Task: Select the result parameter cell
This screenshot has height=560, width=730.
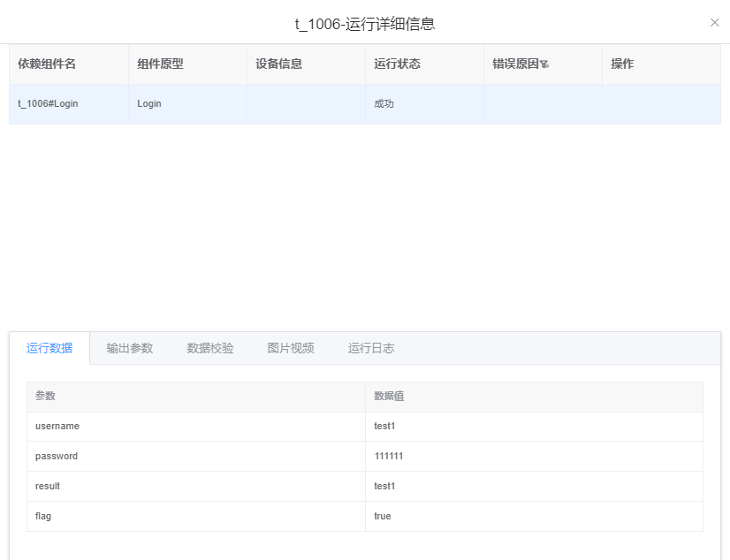Action: point(48,487)
